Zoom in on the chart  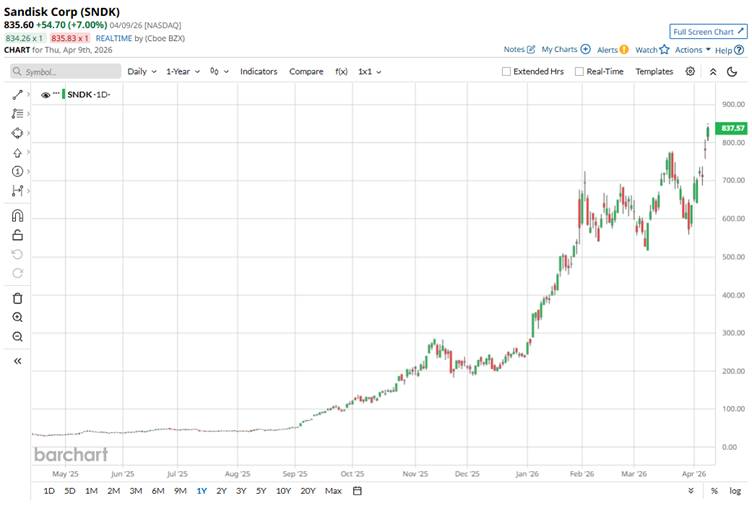coord(17,317)
